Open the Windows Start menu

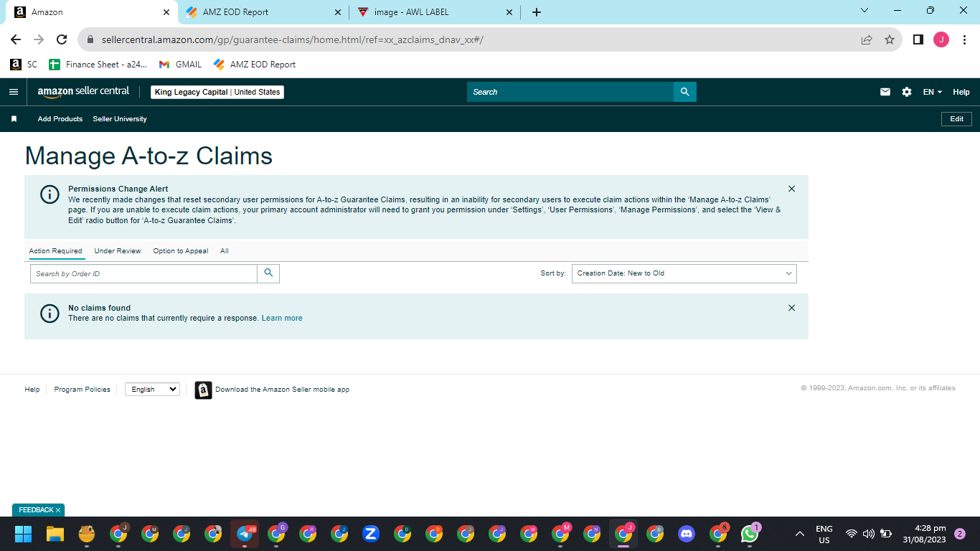coord(24,534)
